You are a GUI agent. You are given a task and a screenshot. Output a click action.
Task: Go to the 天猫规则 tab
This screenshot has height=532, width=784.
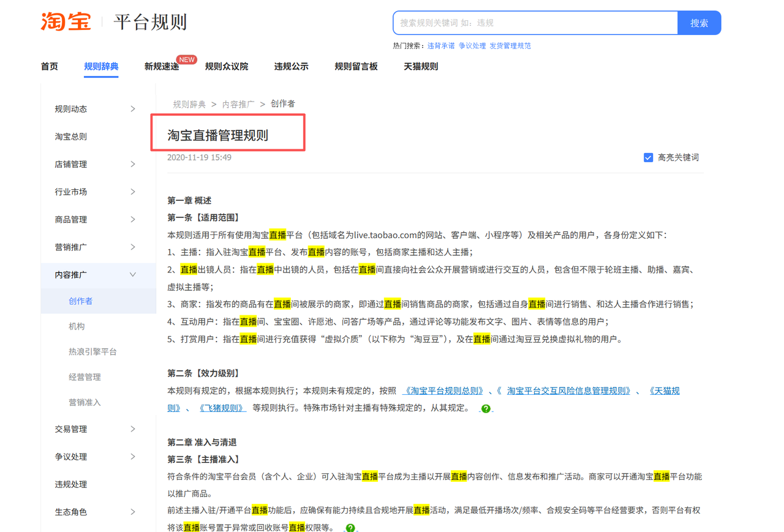[421, 66]
